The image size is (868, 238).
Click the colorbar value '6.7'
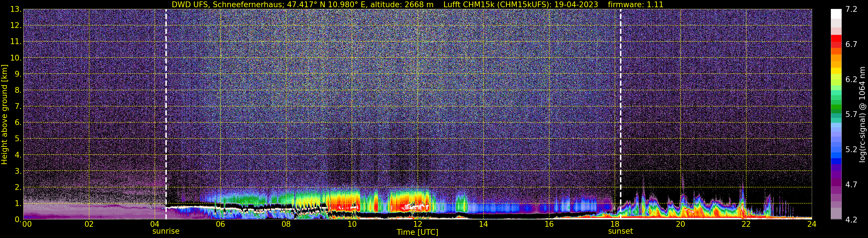point(851,44)
